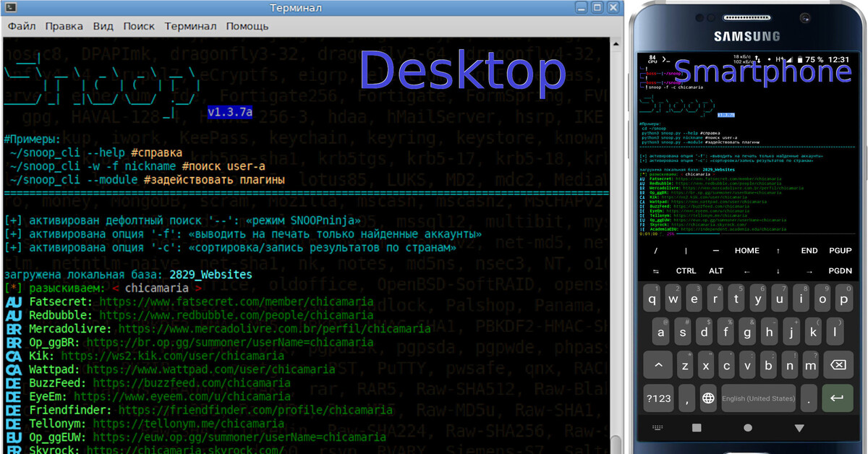This screenshot has width=868, height=454.
Task: Open the Терминал menu
Action: pos(190,26)
